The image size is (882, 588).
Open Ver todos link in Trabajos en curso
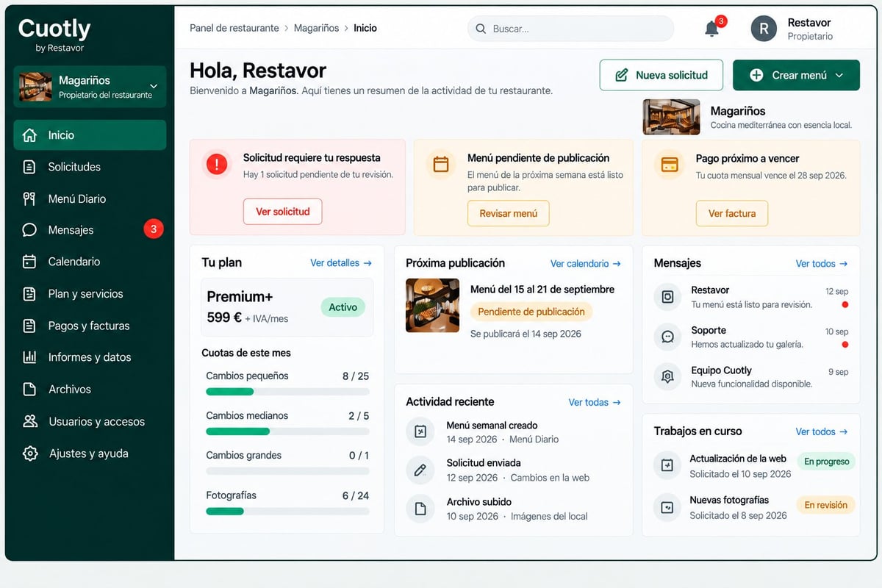822,431
